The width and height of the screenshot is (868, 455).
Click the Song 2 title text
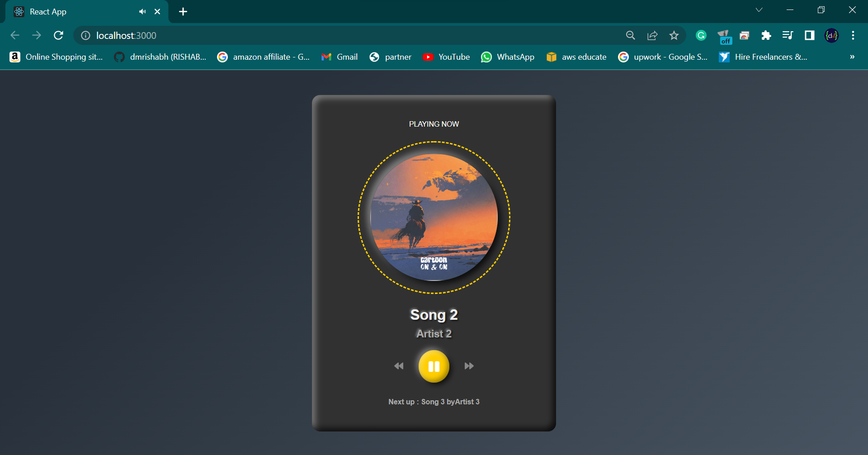(434, 315)
